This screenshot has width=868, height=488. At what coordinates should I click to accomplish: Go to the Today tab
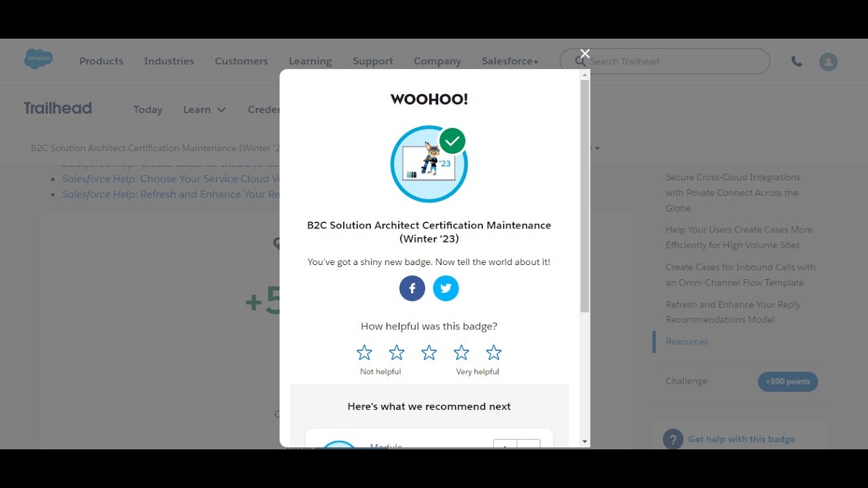[148, 110]
